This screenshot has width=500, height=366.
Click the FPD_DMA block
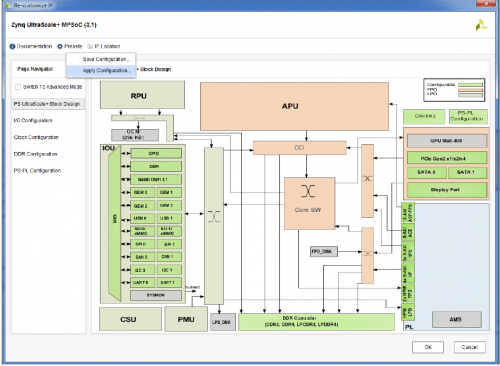pyautogui.click(x=324, y=251)
